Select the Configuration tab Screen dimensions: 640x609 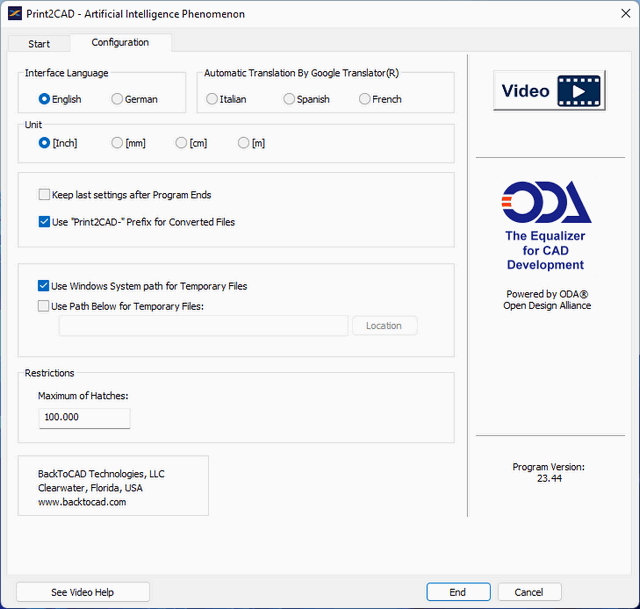click(x=120, y=43)
